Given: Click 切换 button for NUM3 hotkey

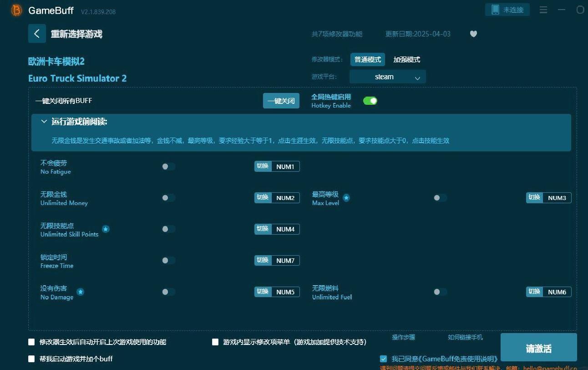Looking at the screenshot, I should tap(535, 198).
